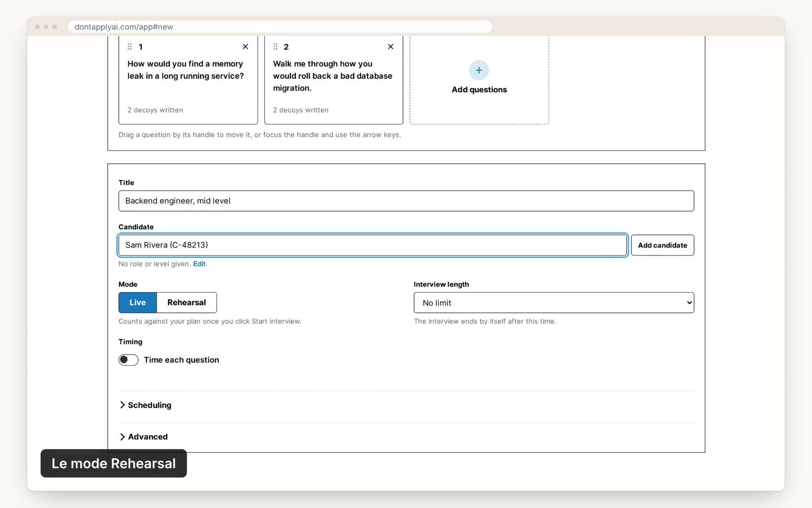Remove question 2 with its X icon
The height and width of the screenshot is (508, 812).
pyautogui.click(x=390, y=47)
